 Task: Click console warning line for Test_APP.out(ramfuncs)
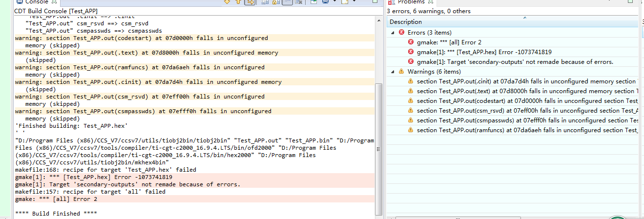[140, 67]
